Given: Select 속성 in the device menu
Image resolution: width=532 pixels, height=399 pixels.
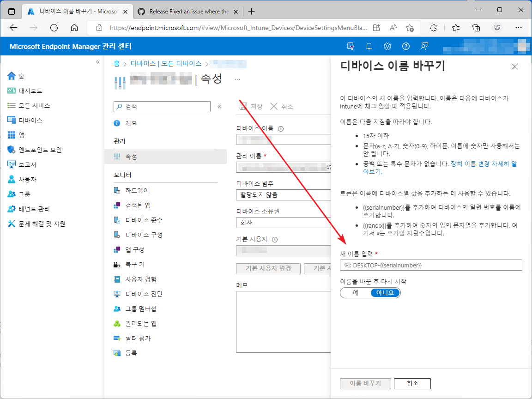Looking at the screenshot, I should (x=166, y=157).
